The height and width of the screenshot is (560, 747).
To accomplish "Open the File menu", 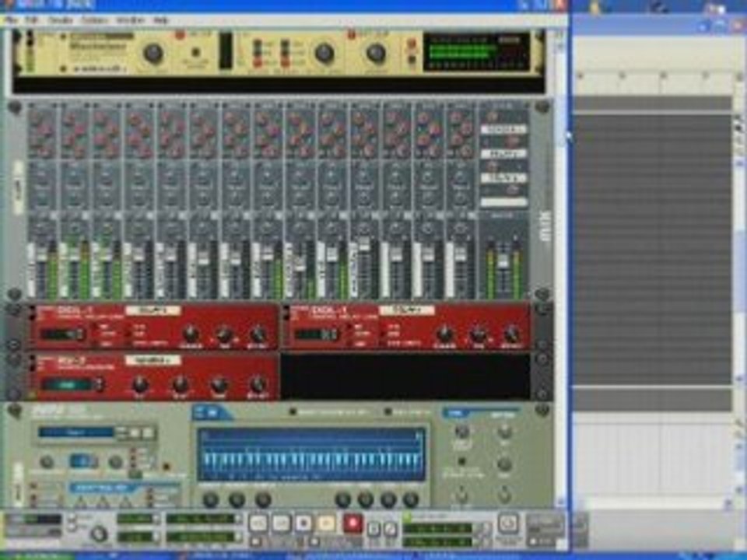I will click(x=10, y=20).
